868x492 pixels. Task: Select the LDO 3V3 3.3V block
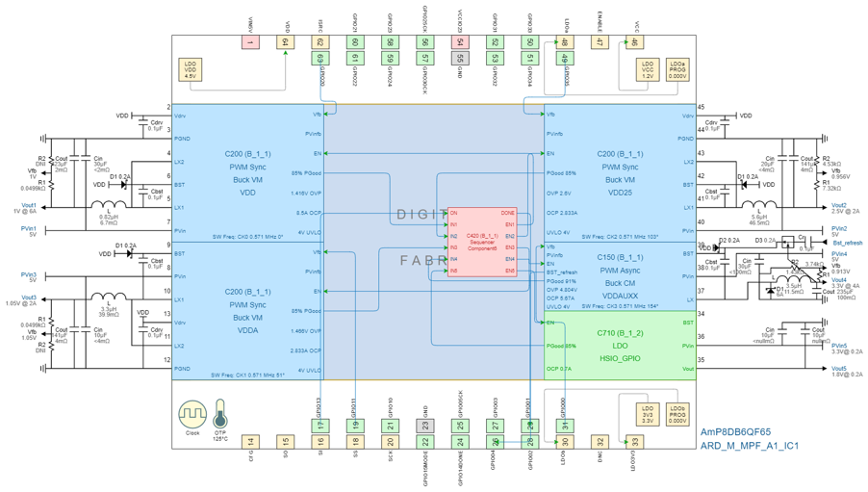point(647,414)
